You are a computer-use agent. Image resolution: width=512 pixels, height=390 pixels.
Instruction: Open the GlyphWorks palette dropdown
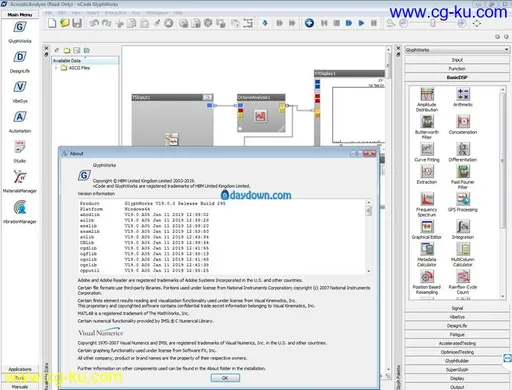tap(457, 50)
